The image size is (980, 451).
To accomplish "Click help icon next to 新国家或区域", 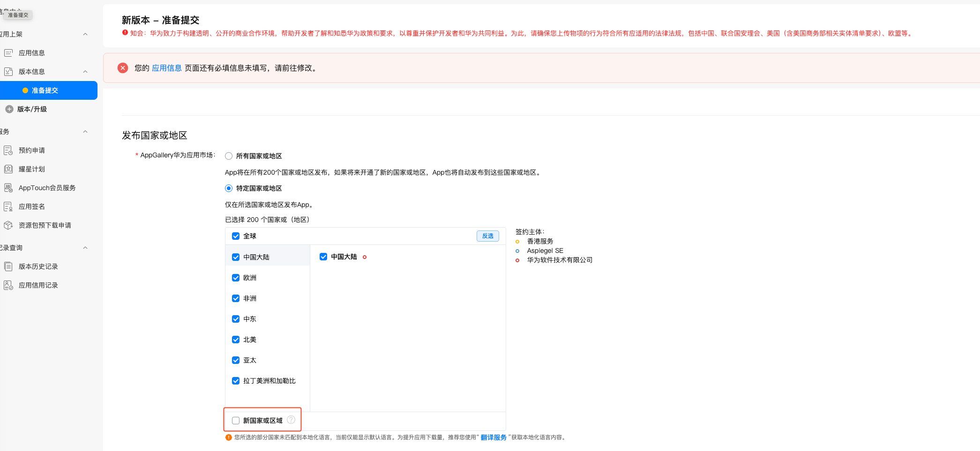I will (x=291, y=420).
